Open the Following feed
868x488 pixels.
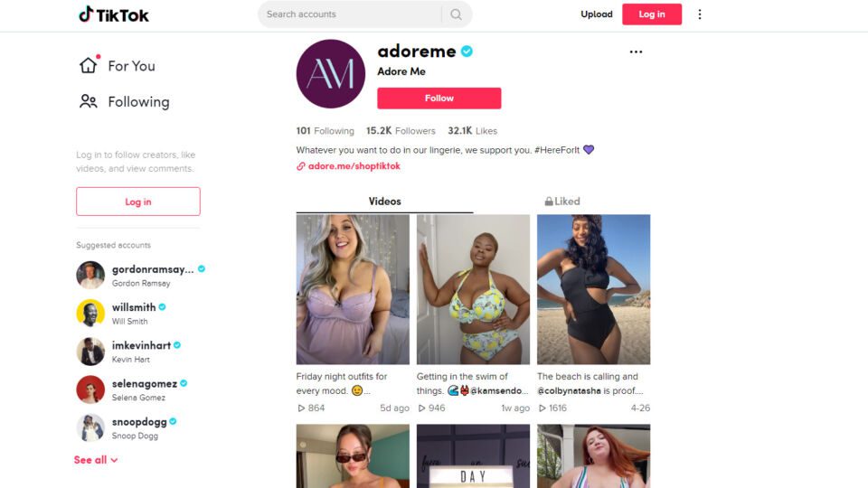124,102
